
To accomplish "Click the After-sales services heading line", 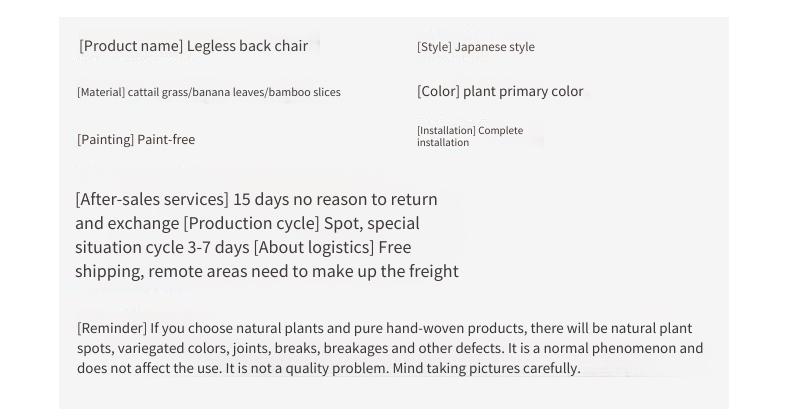I will coord(256,199).
